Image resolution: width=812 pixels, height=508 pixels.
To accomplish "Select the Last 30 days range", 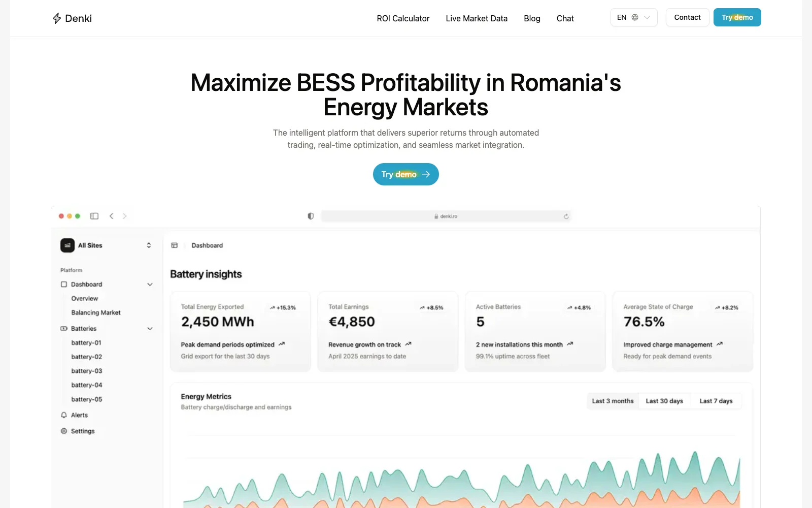I will pyautogui.click(x=664, y=401).
